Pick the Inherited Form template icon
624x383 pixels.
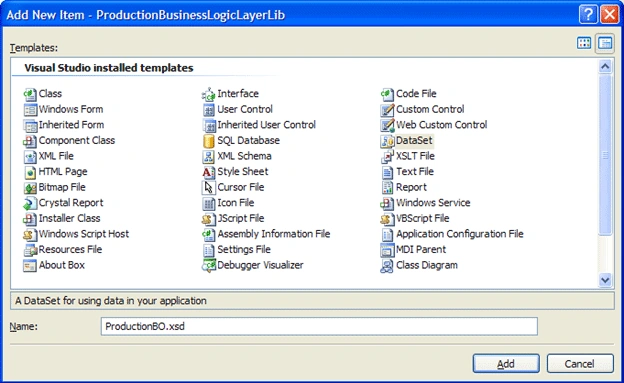30,125
